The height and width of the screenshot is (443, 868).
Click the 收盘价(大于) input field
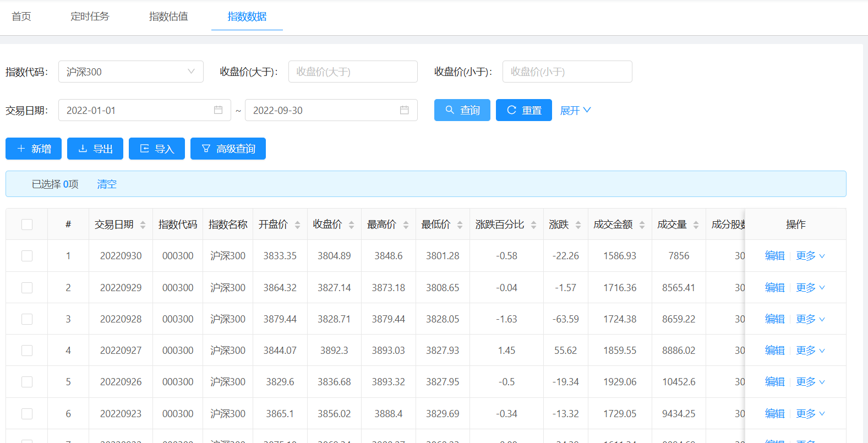coord(352,72)
